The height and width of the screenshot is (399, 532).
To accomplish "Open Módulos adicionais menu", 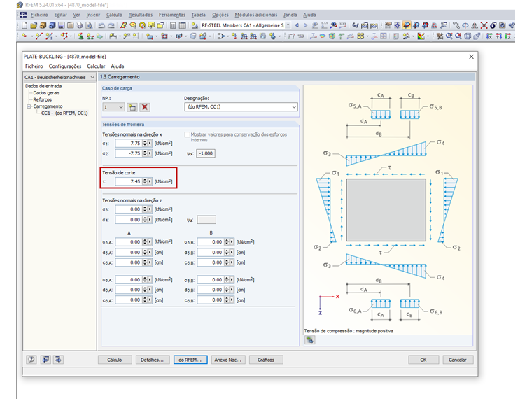I will point(255,15).
